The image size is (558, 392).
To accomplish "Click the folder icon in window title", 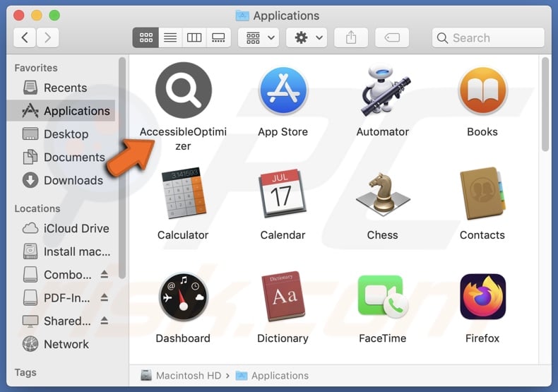I will 242,16.
